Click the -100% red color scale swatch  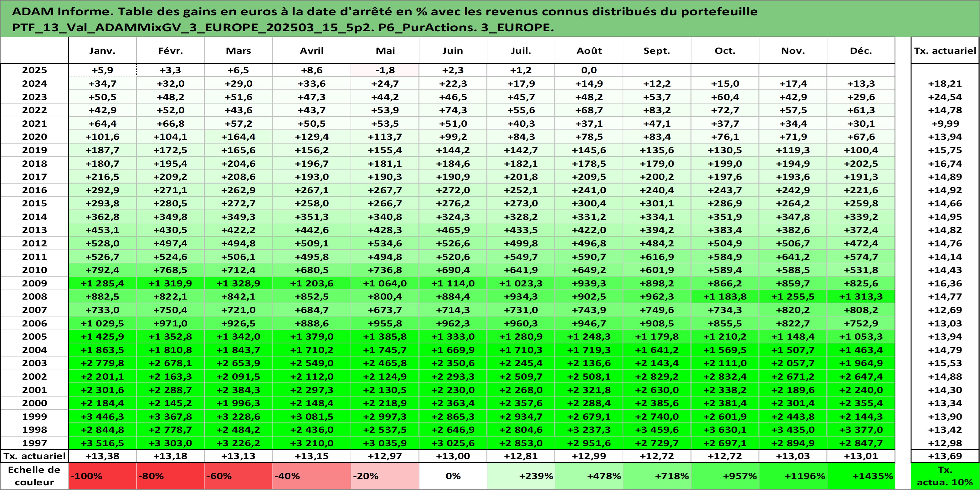click(x=102, y=476)
